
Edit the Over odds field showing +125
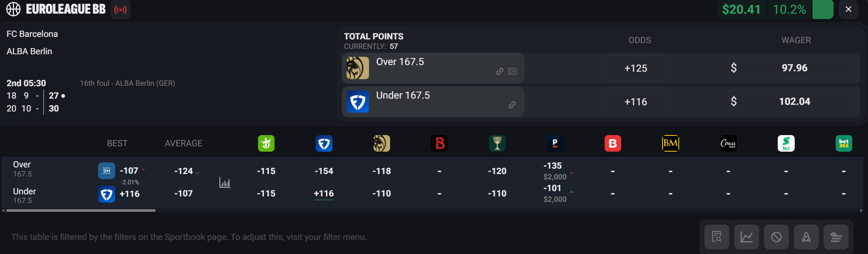pos(636,68)
